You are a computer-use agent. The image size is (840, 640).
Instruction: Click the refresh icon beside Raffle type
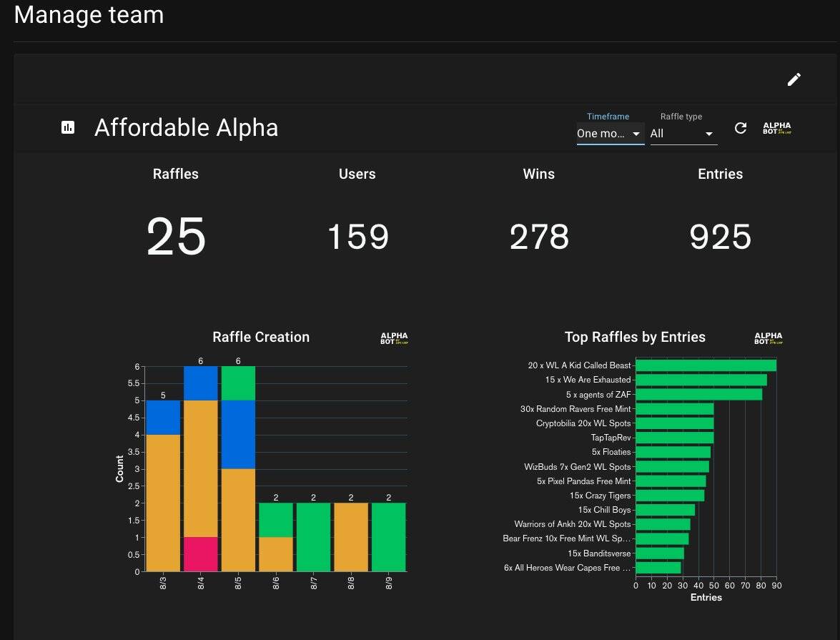[x=741, y=128]
